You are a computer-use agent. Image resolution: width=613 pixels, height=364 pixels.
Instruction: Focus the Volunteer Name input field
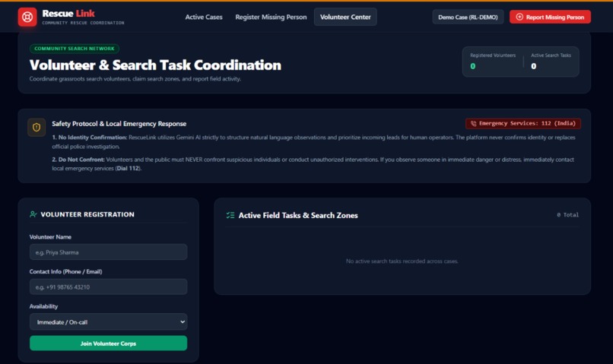pyautogui.click(x=108, y=252)
